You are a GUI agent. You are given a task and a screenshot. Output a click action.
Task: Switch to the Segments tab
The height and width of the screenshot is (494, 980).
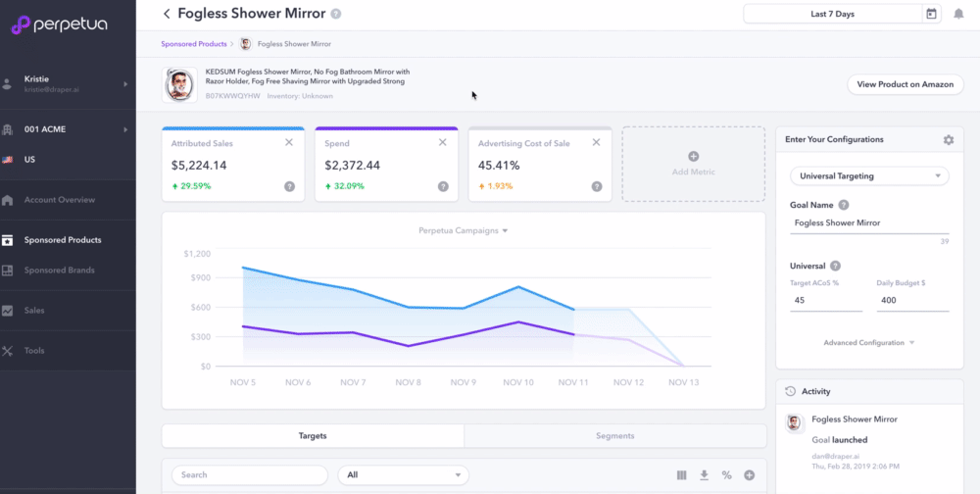coord(615,436)
